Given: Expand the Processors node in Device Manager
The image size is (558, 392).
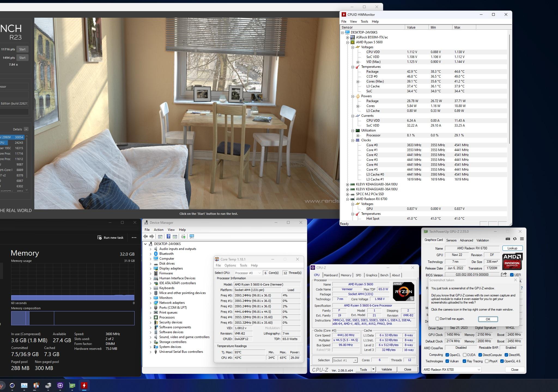Looking at the screenshot, I should pos(150,317).
